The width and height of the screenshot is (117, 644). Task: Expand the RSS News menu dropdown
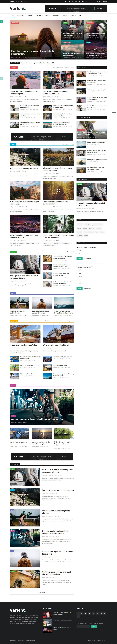click(x=57, y=16)
